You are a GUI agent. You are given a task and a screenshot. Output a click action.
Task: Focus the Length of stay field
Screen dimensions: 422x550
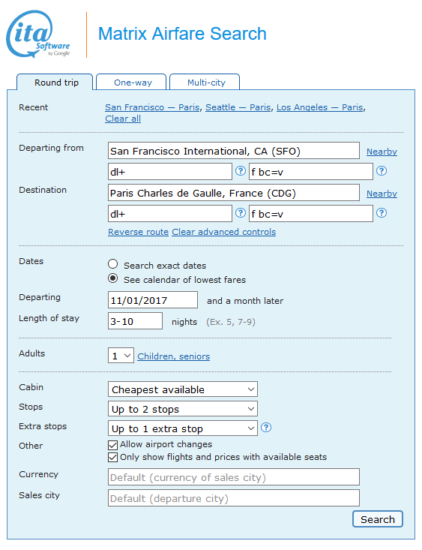(x=135, y=321)
